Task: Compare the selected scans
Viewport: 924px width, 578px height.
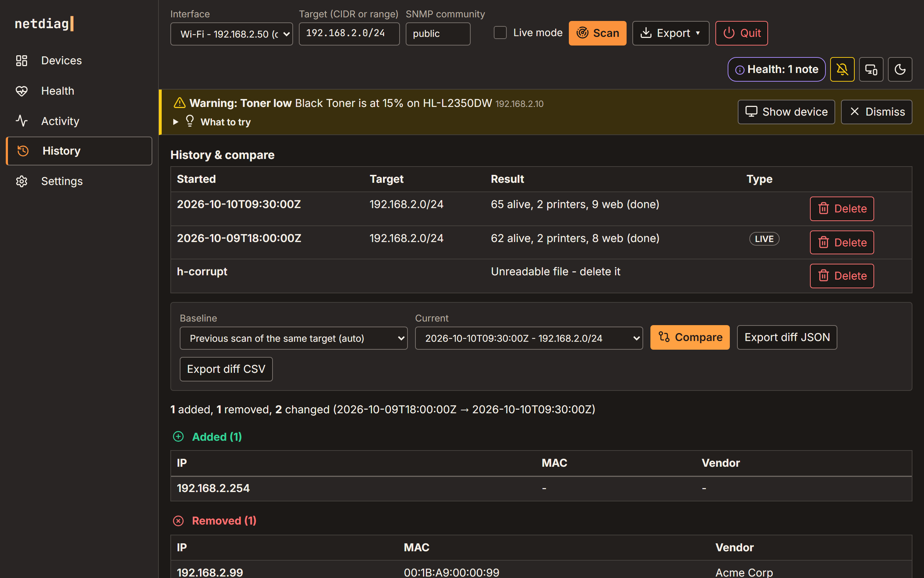Action: 689,337
